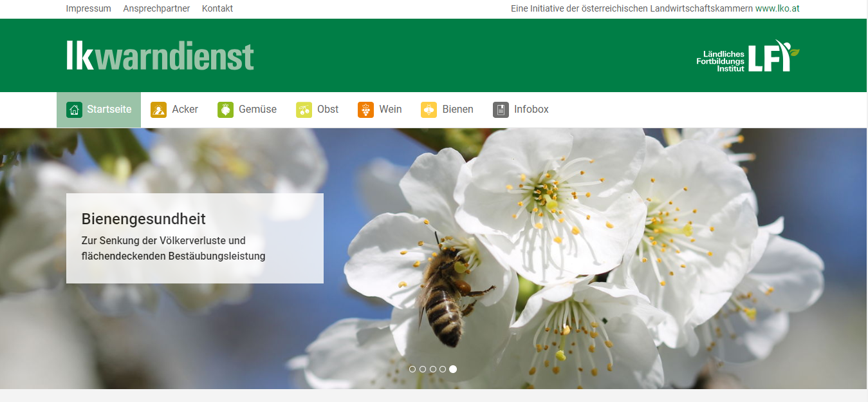Screen dimensions: 868x402
Task: Open the Gemüse menu label
Action: tap(257, 110)
